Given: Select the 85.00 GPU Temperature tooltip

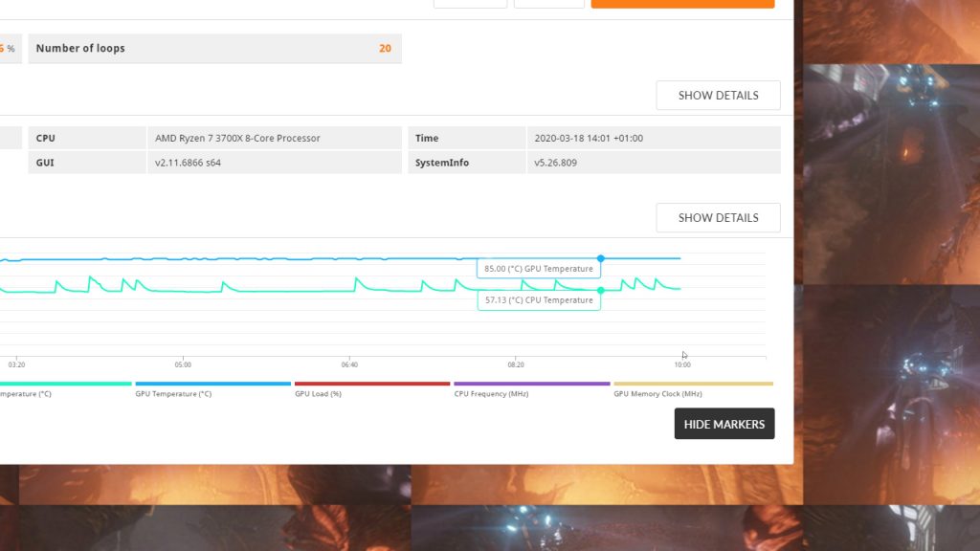Looking at the screenshot, I should point(538,269).
